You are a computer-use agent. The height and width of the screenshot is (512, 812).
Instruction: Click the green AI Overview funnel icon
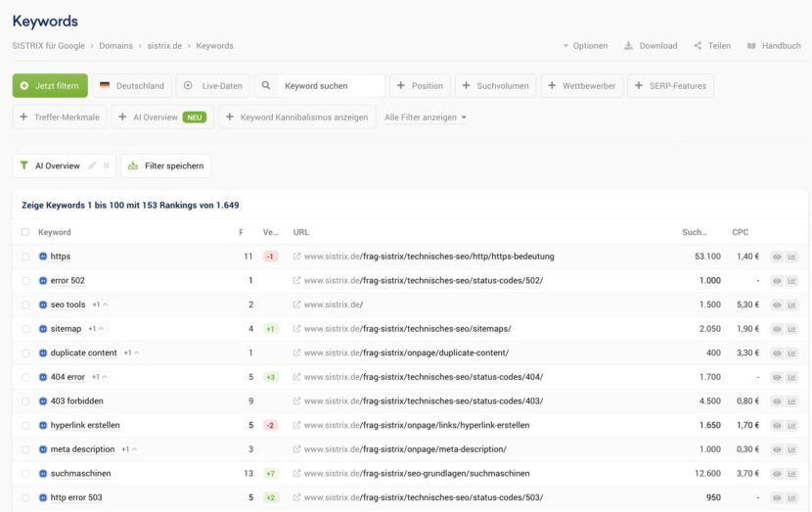pos(23,165)
